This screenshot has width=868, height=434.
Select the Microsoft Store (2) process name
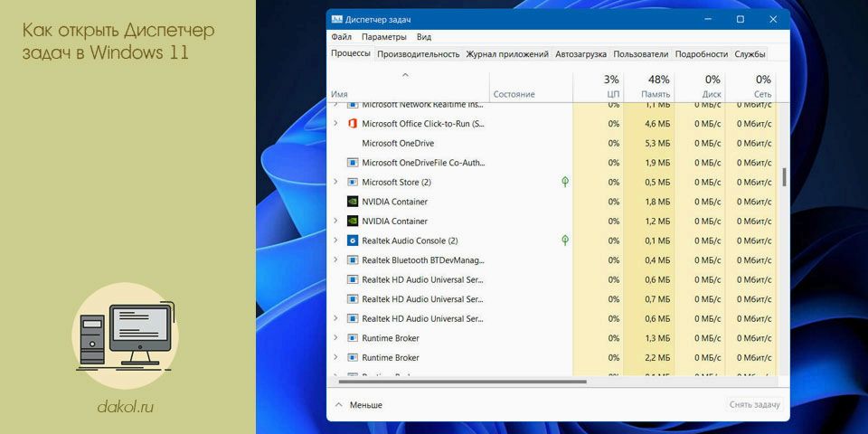(396, 182)
